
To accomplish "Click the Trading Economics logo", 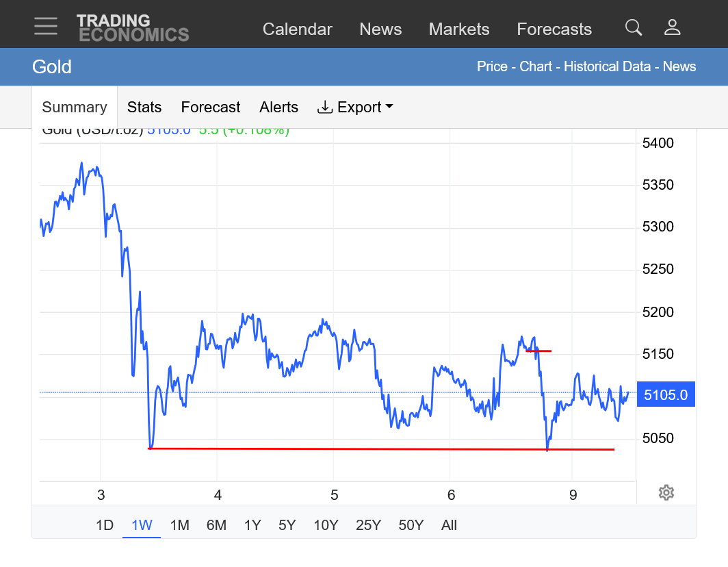I will coord(132,28).
